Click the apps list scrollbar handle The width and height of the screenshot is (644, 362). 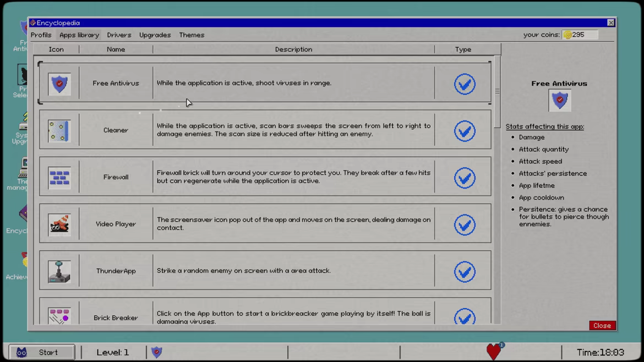pos(497,91)
